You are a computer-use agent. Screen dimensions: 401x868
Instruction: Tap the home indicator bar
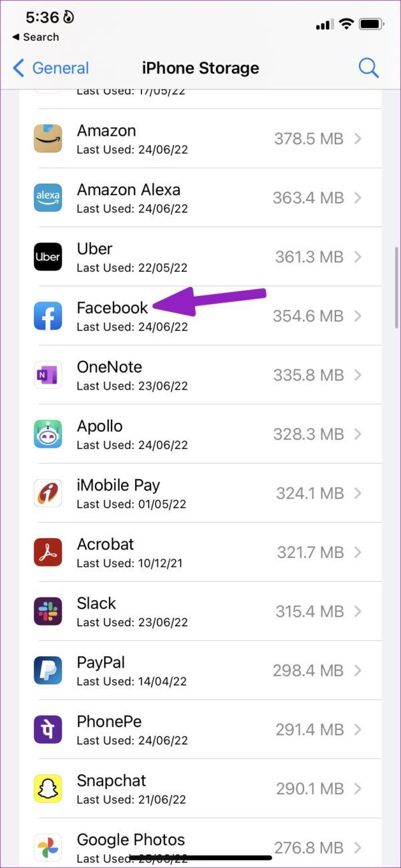(200, 857)
